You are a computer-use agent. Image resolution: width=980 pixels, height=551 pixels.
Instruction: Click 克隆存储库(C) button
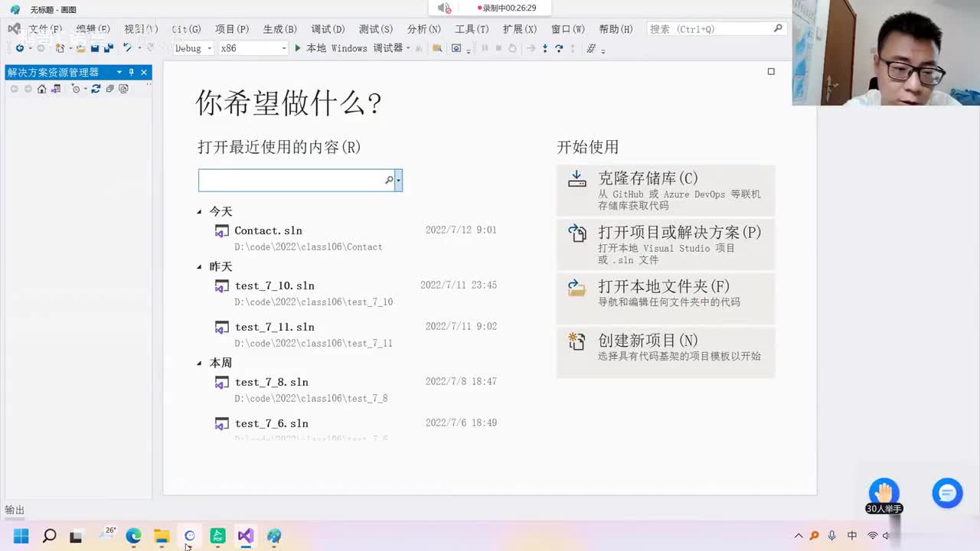click(665, 191)
